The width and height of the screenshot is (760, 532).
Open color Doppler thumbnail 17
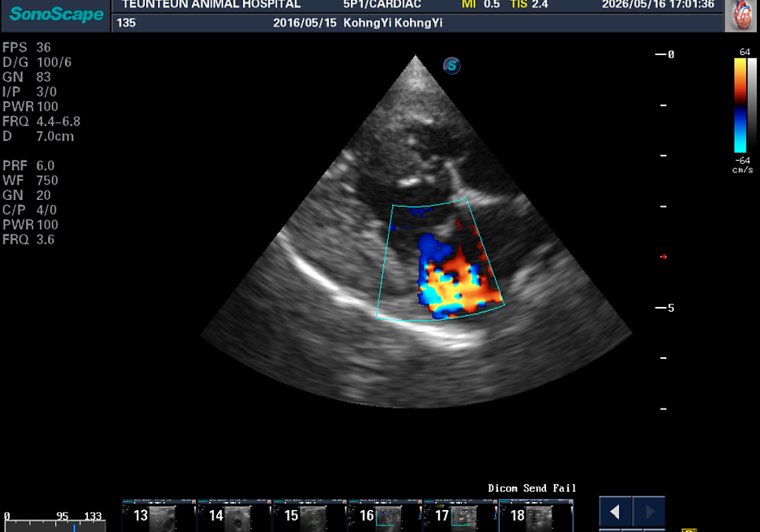click(460, 515)
